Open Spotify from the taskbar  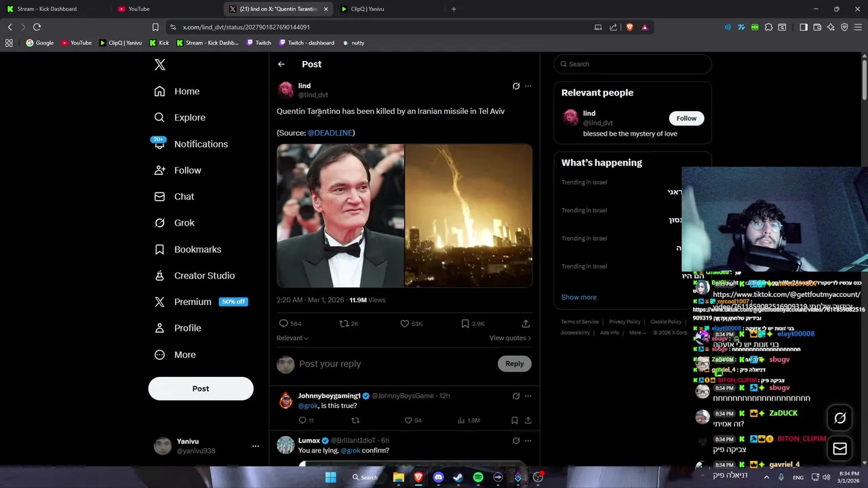click(x=478, y=477)
